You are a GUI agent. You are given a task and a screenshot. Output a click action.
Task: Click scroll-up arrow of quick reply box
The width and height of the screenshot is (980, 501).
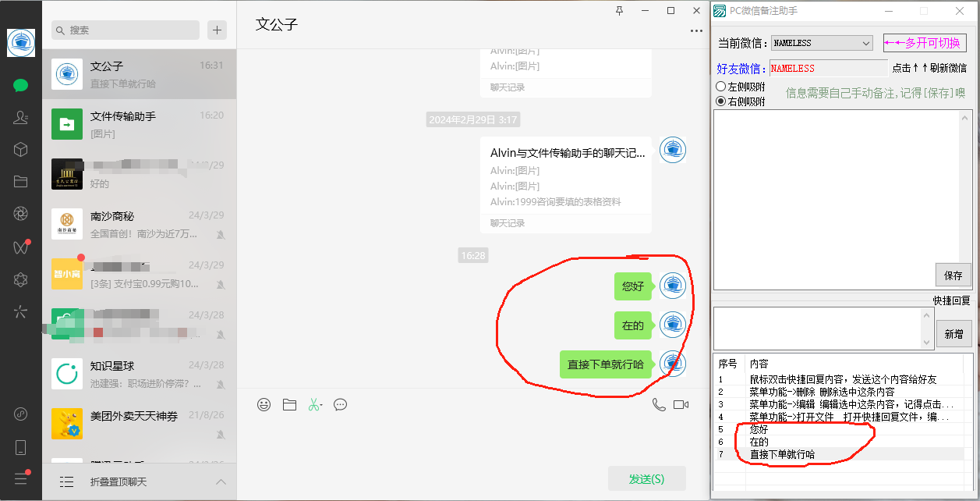928,314
